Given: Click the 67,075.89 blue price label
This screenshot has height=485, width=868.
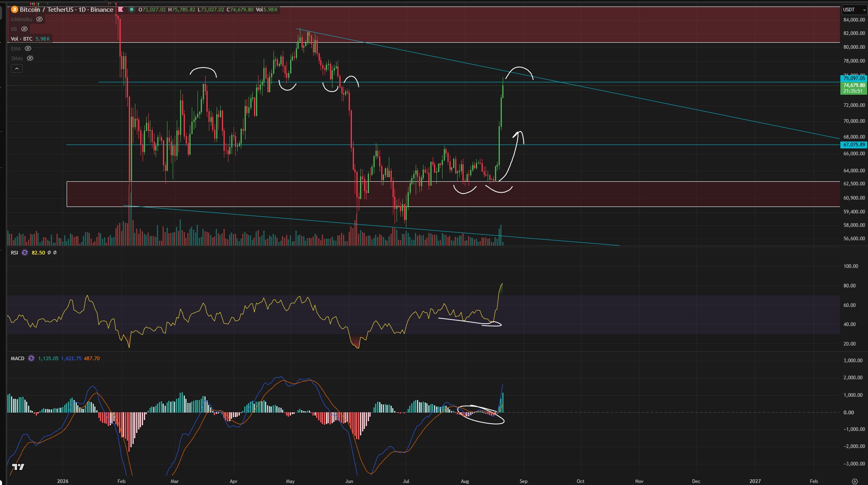Looking at the screenshot, I should pyautogui.click(x=854, y=145).
